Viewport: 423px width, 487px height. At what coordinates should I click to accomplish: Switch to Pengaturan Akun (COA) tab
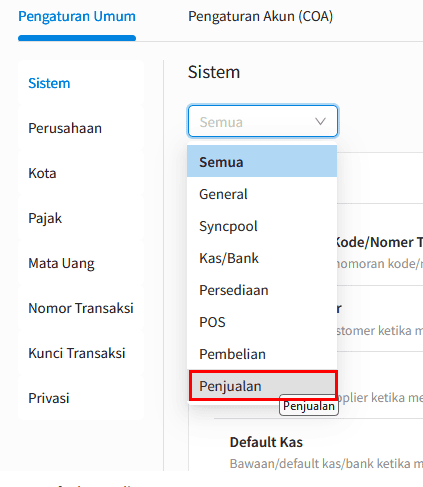point(260,16)
